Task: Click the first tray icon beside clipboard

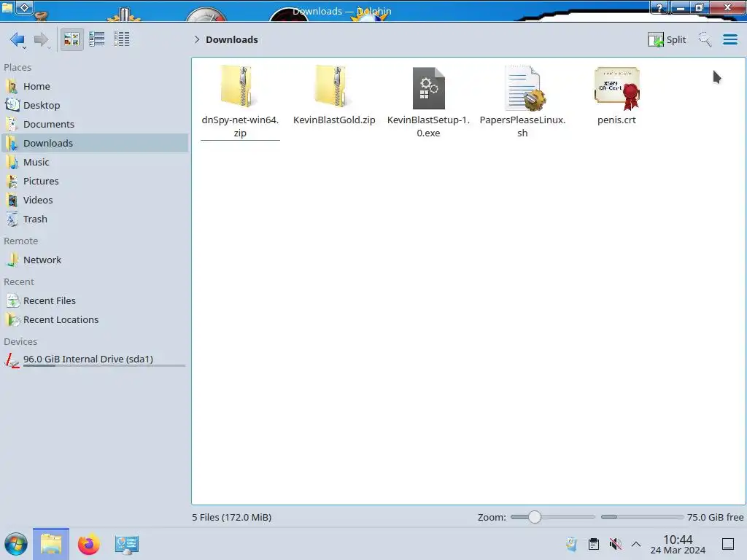Action: 571,544
